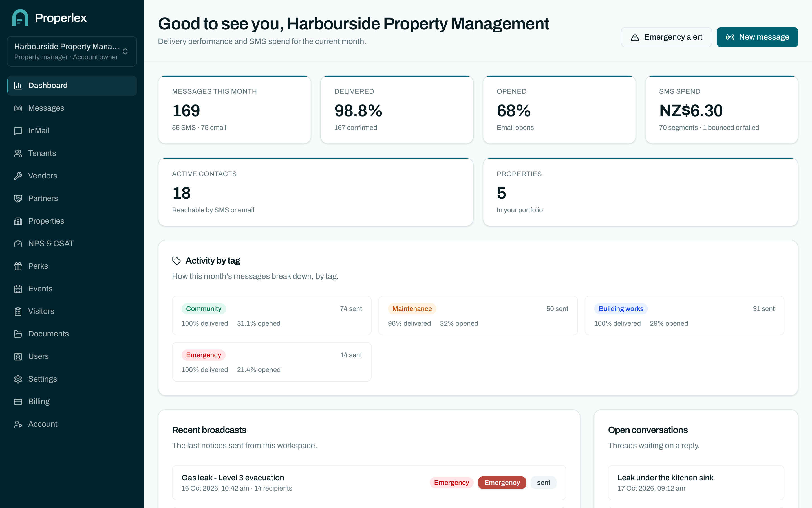Click the NPS & CSAT gauge icon
The height and width of the screenshot is (508, 812).
tap(18, 244)
